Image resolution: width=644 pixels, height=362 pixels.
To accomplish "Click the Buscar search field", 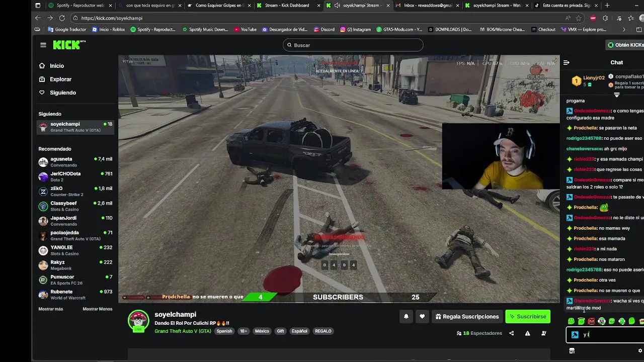I will pos(353,45).
